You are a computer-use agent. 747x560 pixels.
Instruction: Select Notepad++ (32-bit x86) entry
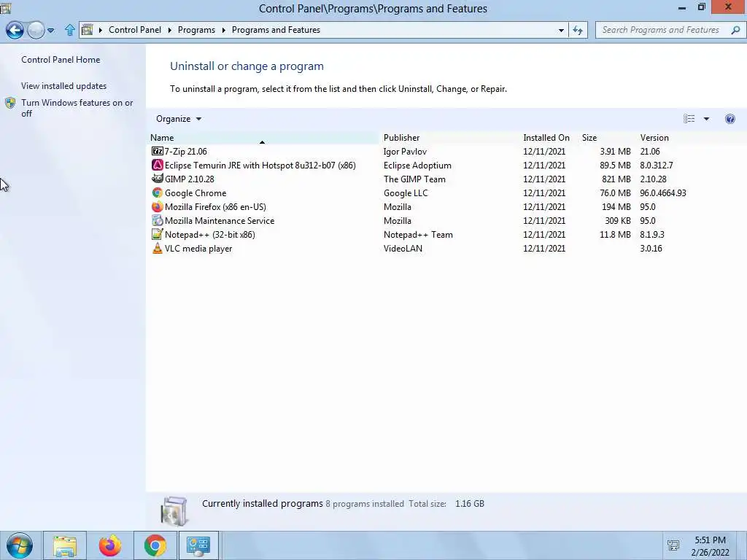coord(209,234)
